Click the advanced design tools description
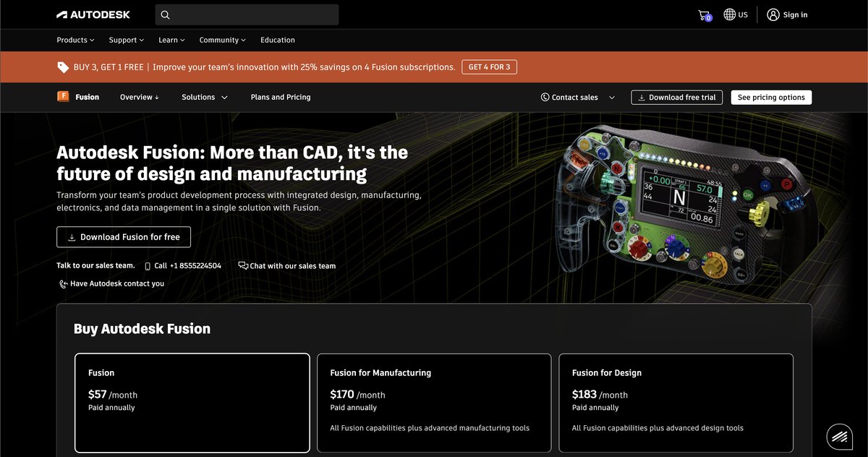 658,428
